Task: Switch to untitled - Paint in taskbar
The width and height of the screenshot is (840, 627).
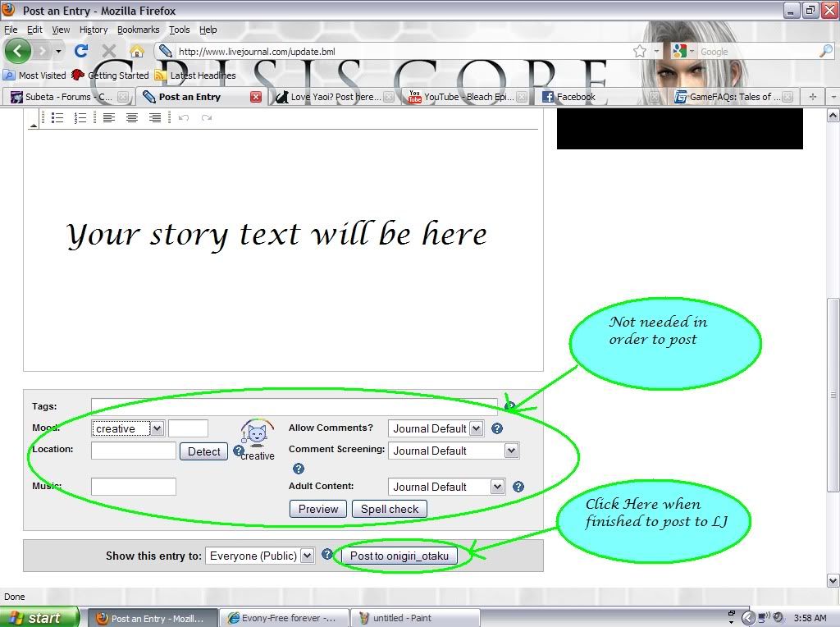Action: (414, 618)
